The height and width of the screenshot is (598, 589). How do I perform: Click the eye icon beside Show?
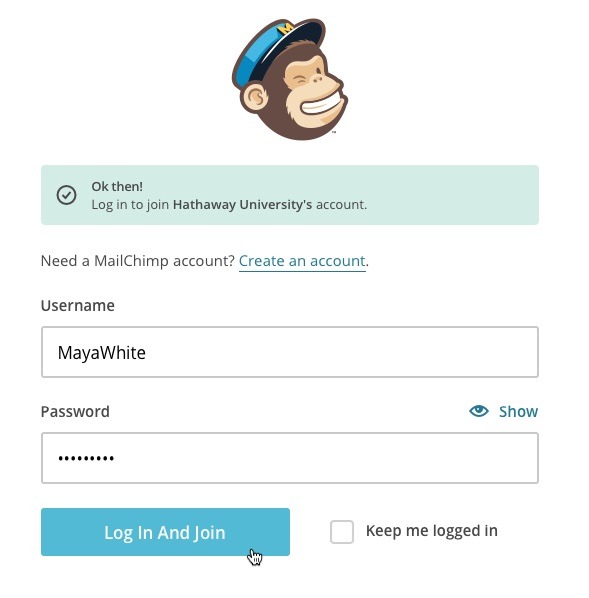click(479, 411)
